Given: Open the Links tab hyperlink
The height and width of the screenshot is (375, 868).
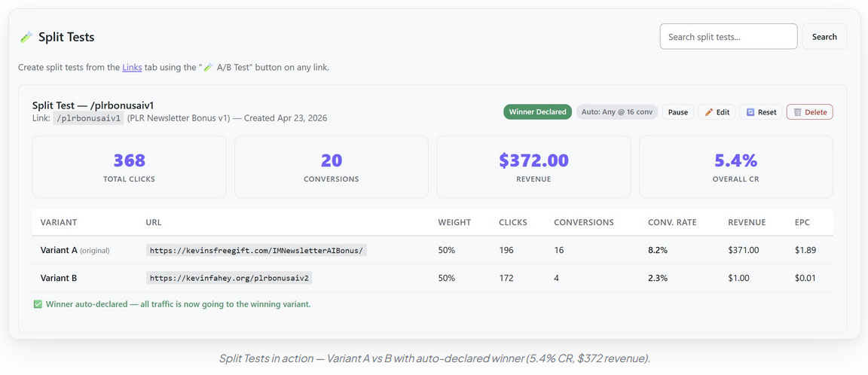Looking at the screenshot, I should click(132, 68).
